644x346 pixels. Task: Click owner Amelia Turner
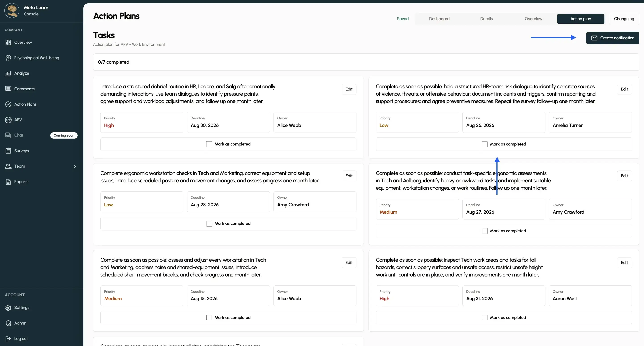(590, 122)
